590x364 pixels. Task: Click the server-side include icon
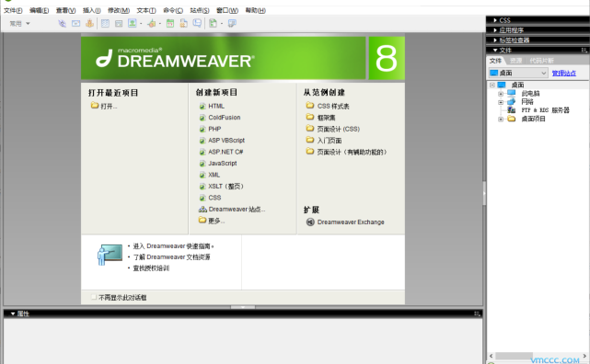click(x=183, y=23)
